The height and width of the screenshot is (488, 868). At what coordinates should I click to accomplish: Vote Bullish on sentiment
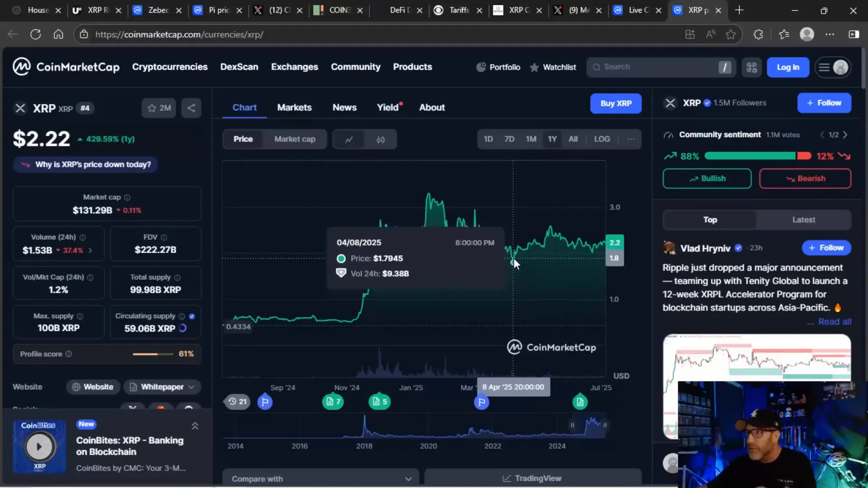point(707,178)
